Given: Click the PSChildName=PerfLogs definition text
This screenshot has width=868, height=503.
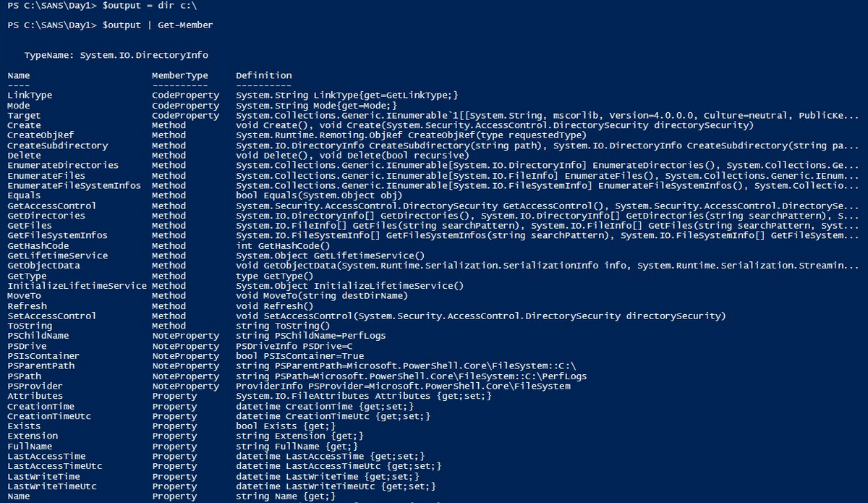Looking at the screenshot, I should pos(311,336).
